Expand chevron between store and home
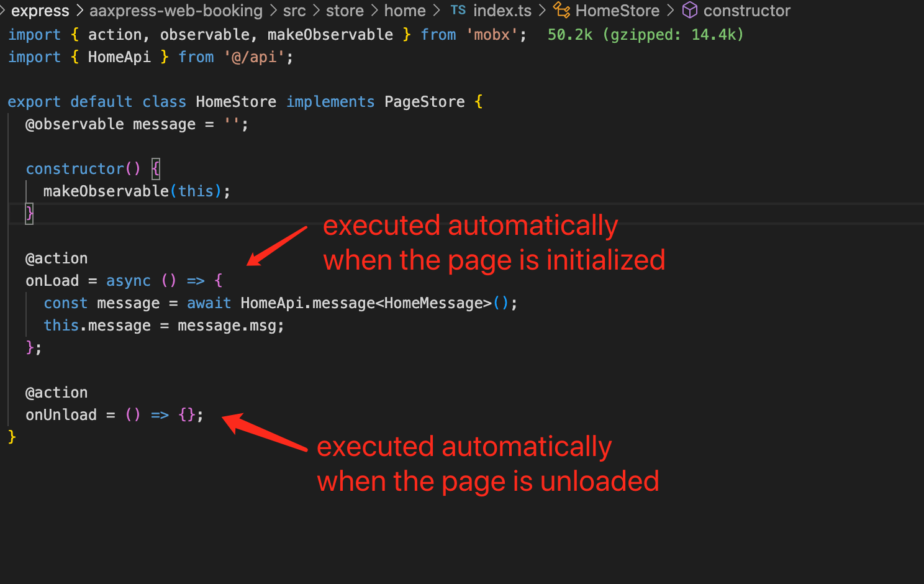924x584 pixels. pyautogui.click(x=374, y=11)
